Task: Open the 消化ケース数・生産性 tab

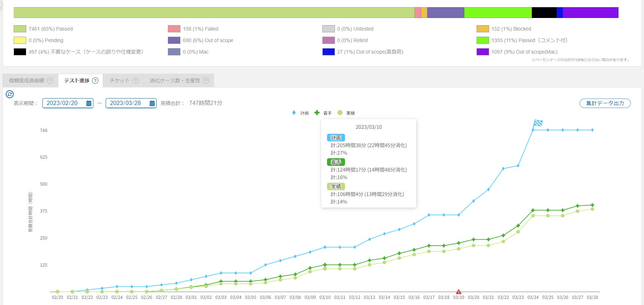Action: (175, 81)
